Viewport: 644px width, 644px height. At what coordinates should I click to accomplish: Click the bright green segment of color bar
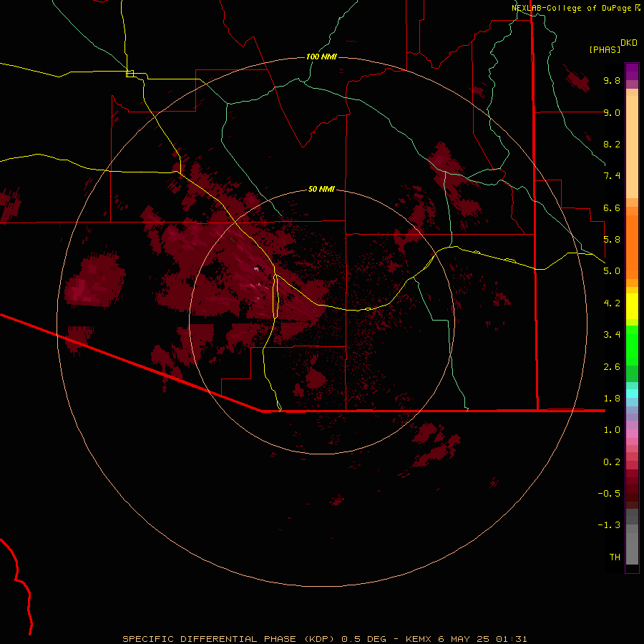pos(632,345)
